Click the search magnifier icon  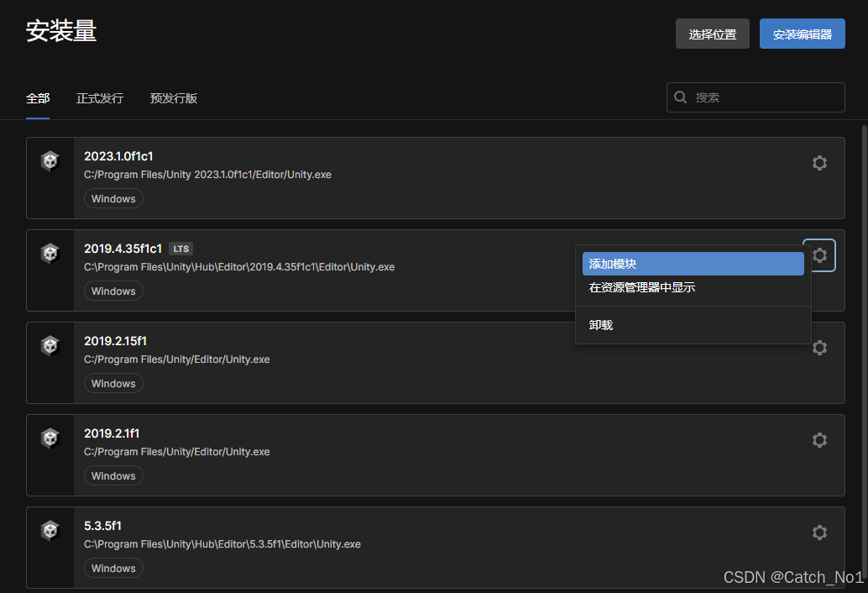(680, 97)
